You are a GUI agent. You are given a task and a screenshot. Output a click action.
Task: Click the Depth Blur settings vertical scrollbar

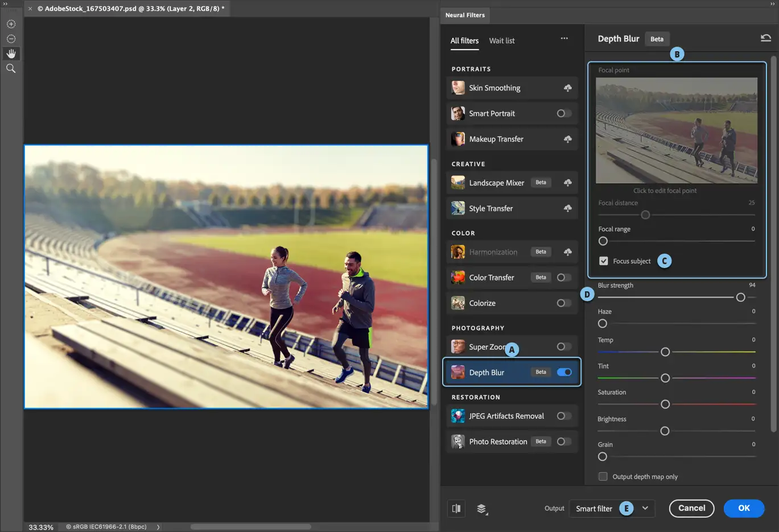pos(773,245)
